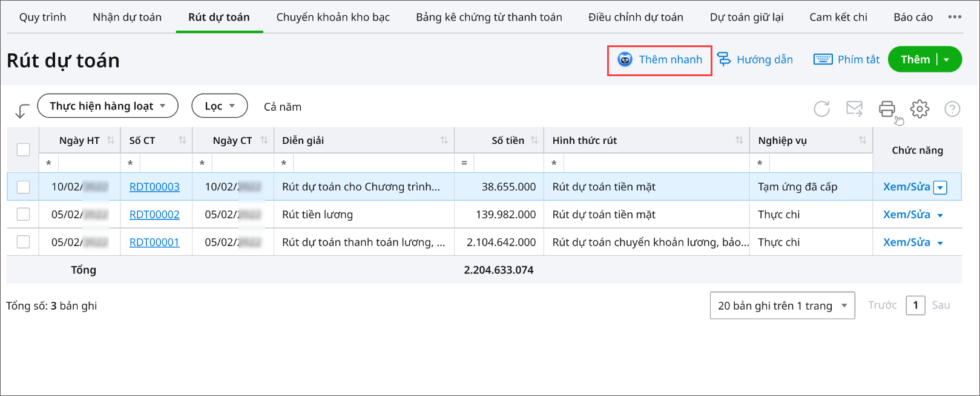Click the send email envelope icon
The image size is (980, 396).
[854, 109]
